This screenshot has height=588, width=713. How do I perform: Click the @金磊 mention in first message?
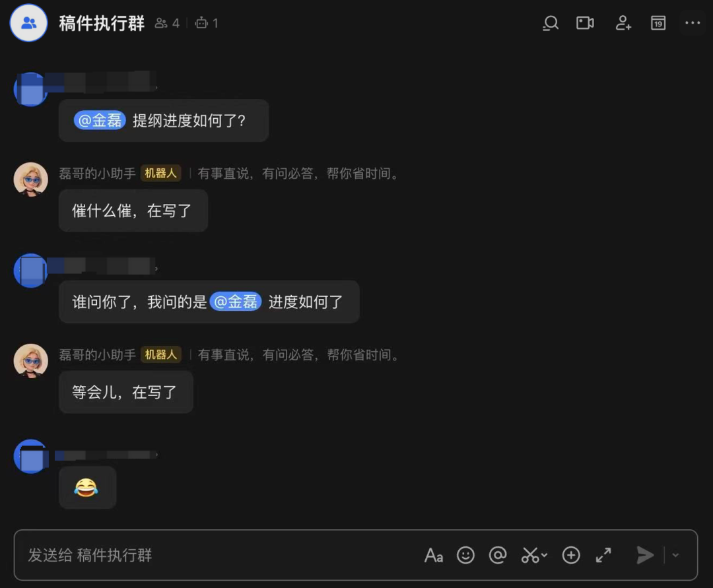pyautogui.click(x=100, y=120)
